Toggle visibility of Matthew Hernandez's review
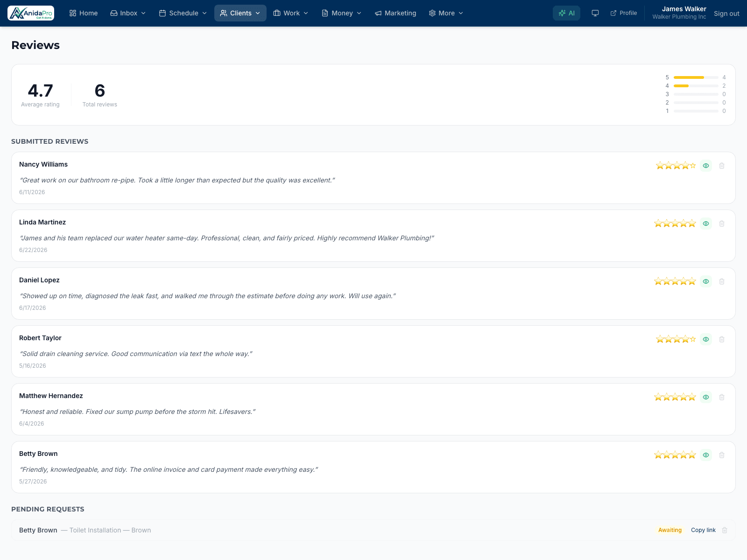This screenshot has height=560, width=747. pos(706,397)
